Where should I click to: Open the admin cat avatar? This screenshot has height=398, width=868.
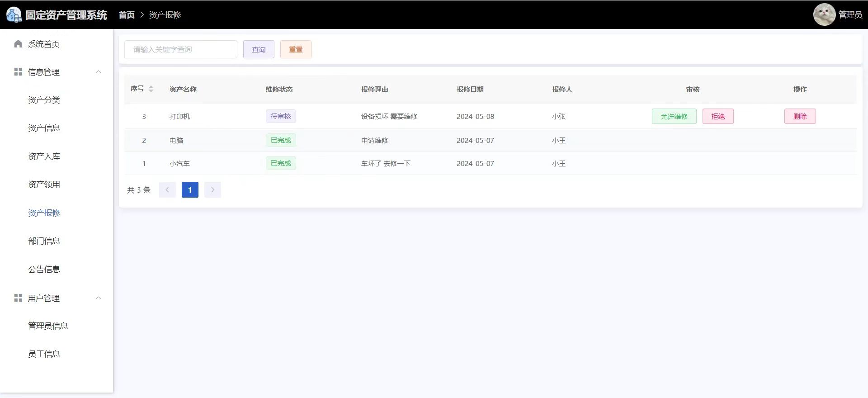click(824, 14)
